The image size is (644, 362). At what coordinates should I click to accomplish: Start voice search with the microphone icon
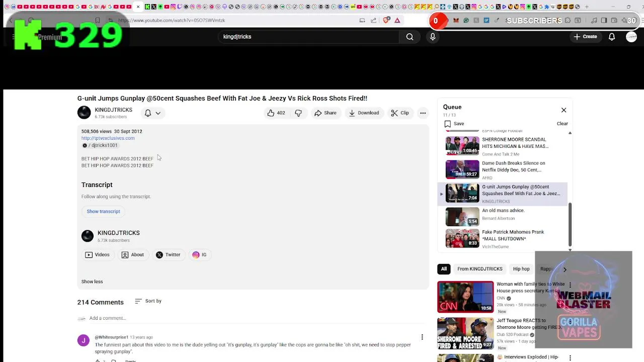click(x=433, y=37)
